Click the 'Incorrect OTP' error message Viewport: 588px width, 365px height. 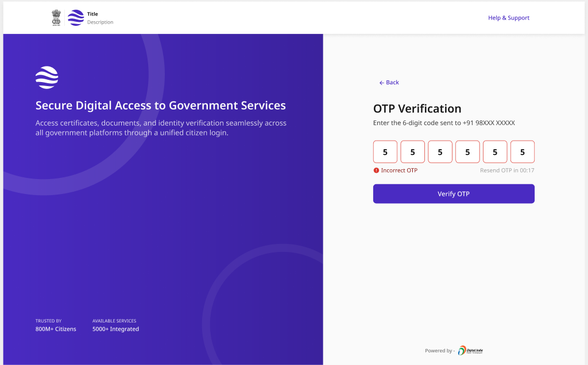pyautogui.click(x=399, y=170)
